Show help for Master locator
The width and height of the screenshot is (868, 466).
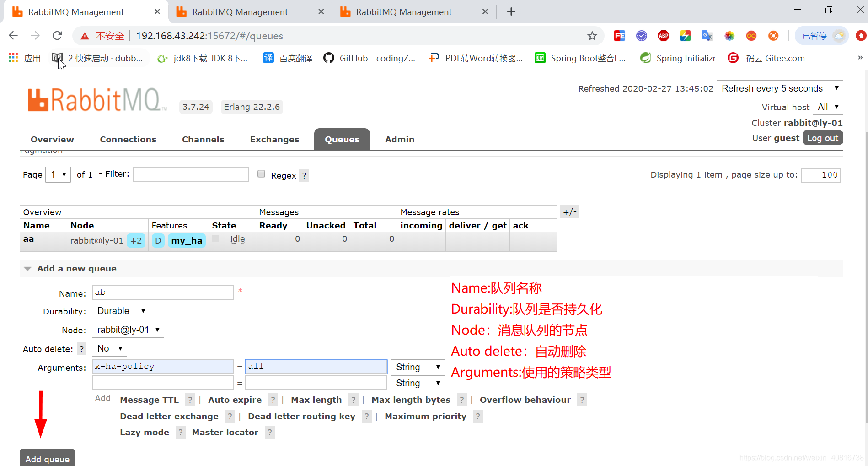click(x=270, y=432)
